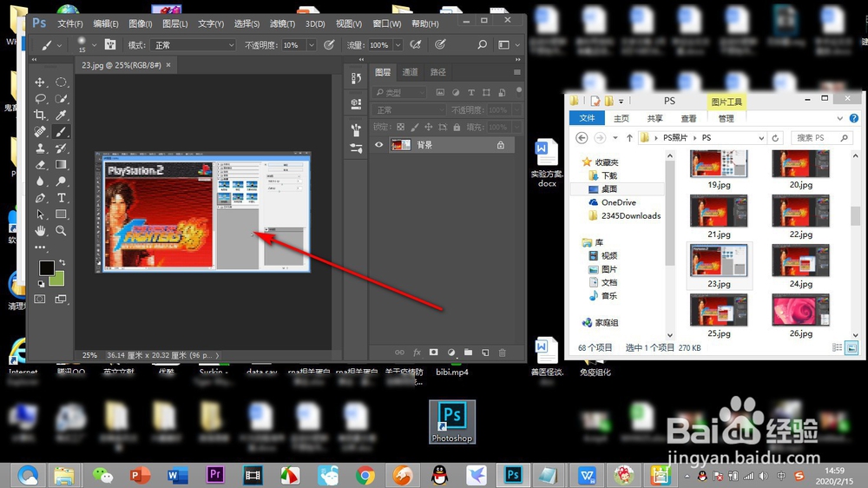
Task: Toggle the brush settings panel button
Action: 110,44
